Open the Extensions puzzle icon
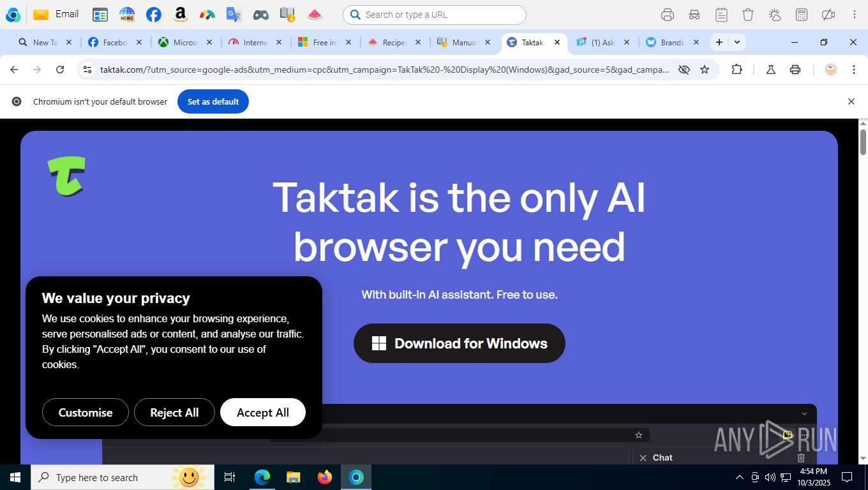Screen dimensions: 868x490 pyautogui.click(x=737, y=70)
